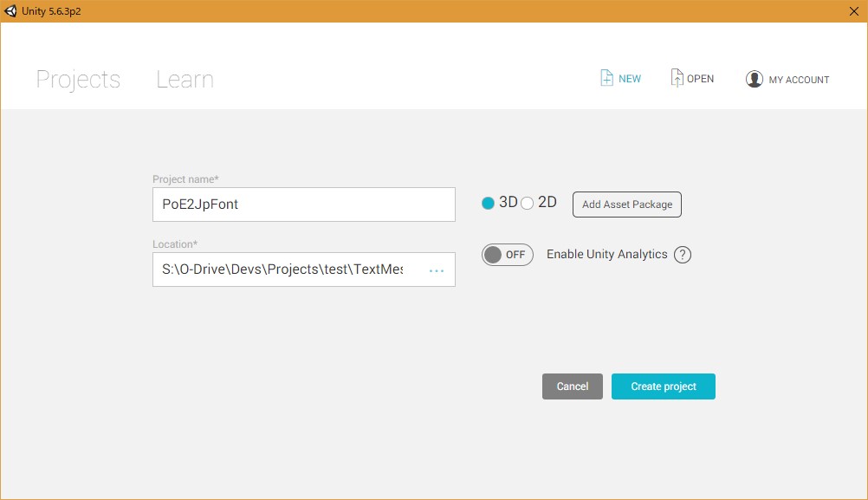Image resolution: width=868 pixels, height=500 pixels.
Task: Click the Project name input field
Action: [x=304, y=205]
